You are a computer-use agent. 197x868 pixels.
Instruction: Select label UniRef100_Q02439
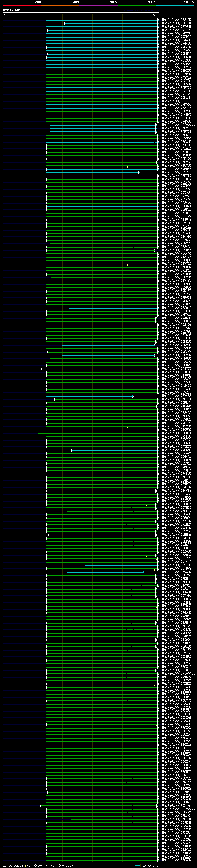tap(176, 386)
